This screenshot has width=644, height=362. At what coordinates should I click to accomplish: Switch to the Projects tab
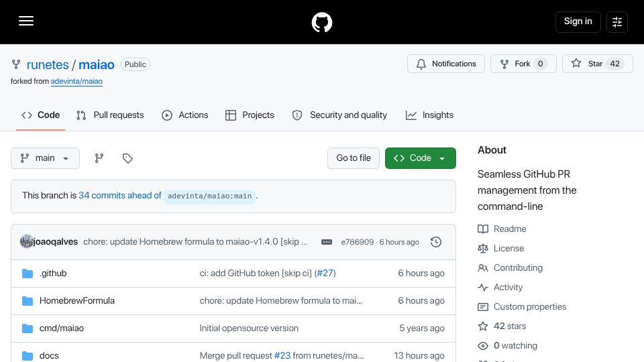[250, 115]
